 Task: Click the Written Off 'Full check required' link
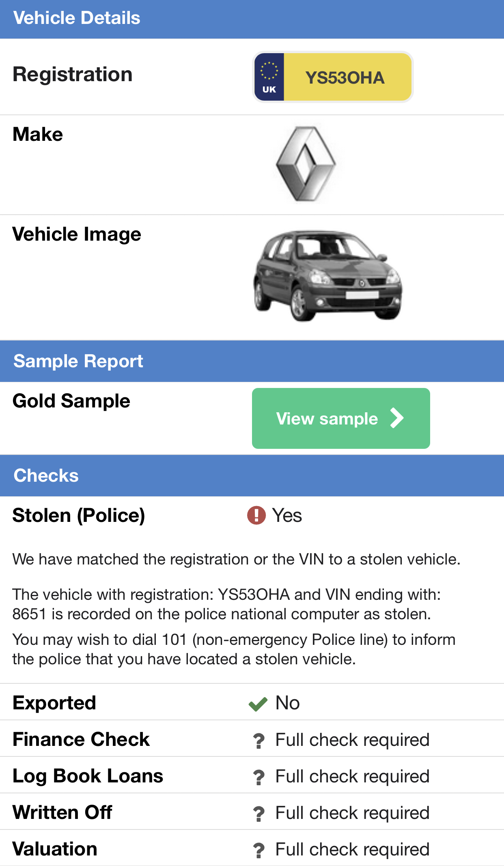[x=352, y=813]
